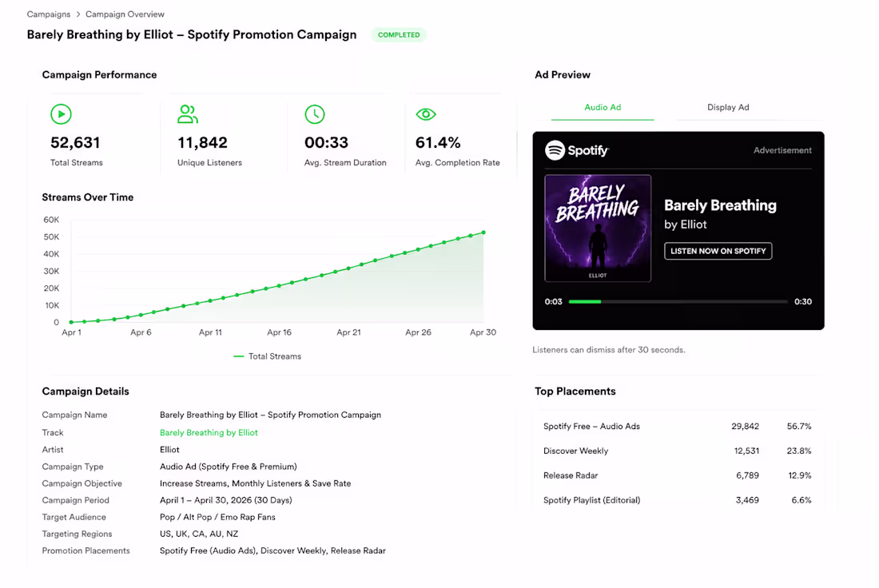This screenshot has height=588, width=879.
Task: Click the people icon above Unique Listeners
Action: 188,114
